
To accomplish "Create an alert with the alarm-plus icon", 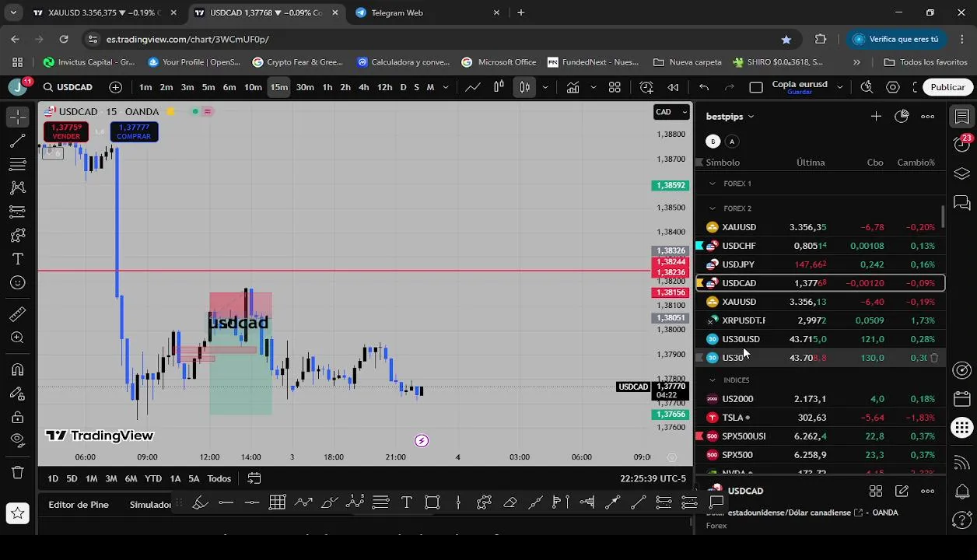I will pyautogui.click(x=646, y=87).
